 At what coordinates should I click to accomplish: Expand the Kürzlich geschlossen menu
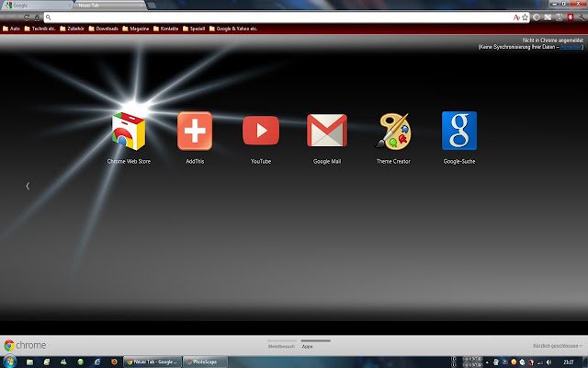[558, 346]
